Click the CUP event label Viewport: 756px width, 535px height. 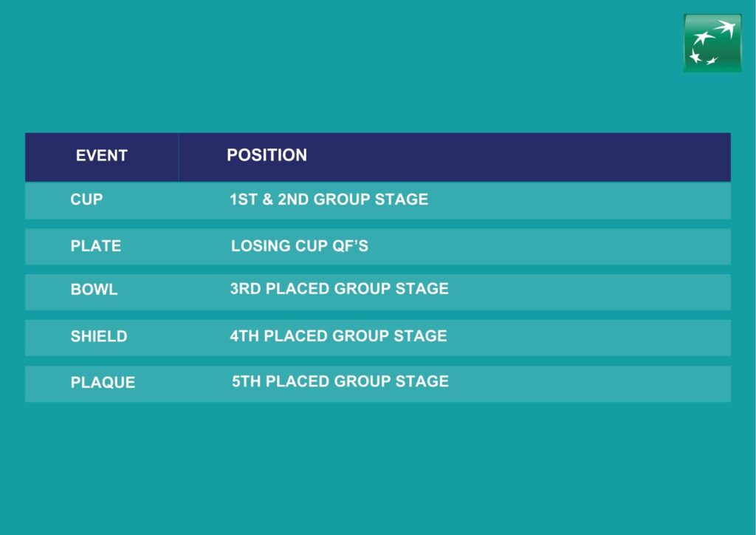86,200
